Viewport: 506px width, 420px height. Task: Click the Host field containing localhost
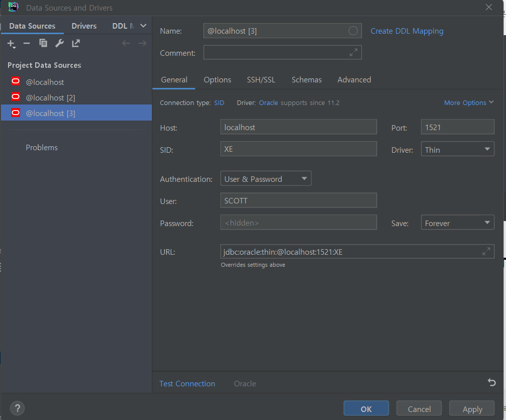[298, 127]
